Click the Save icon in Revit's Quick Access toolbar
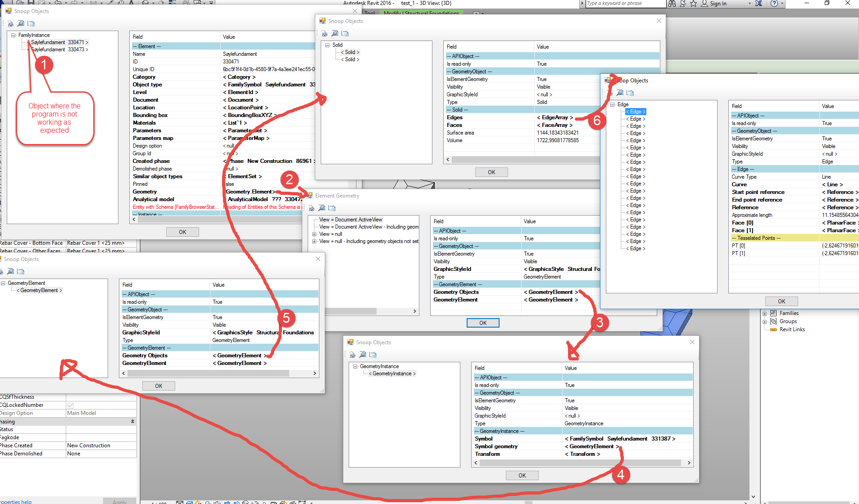859x504 pixels. pyautogui.click(x=31, y=2)
